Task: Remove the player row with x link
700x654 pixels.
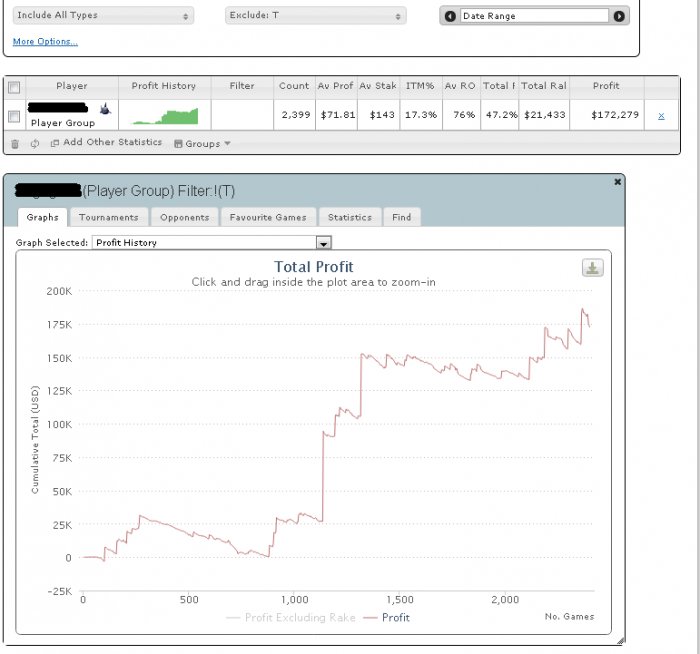Action: 661,116
